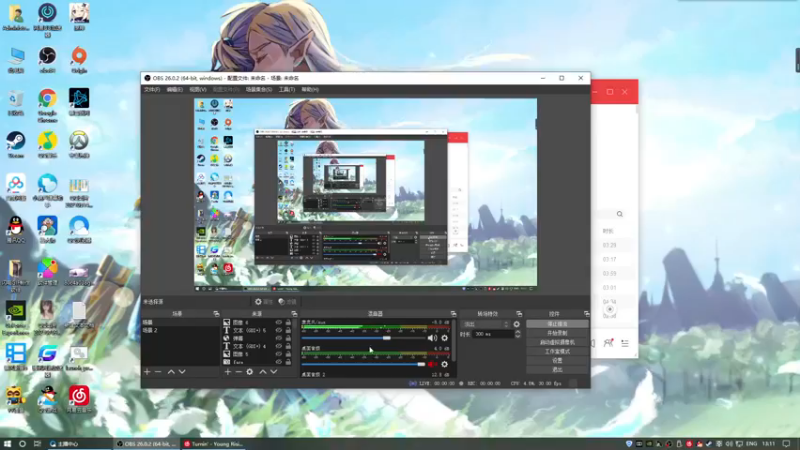The image size is (800, 450).
Task: Open the NVIDIA GeForce Experience shortcut
Action: pos(16,317)
